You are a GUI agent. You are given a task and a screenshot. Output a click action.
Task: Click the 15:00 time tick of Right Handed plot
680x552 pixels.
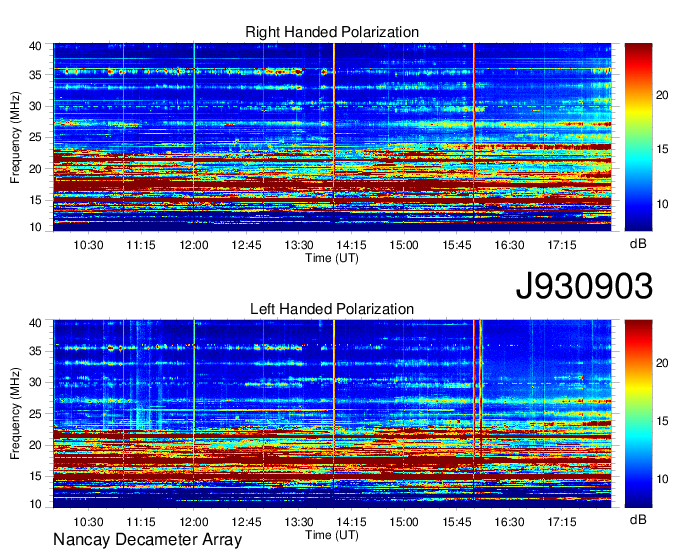pos(404,245)
